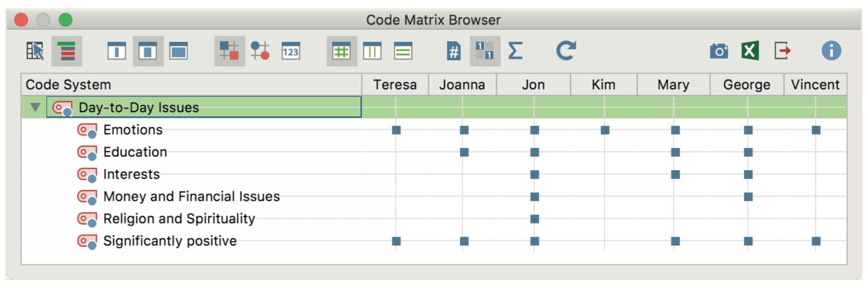Click Significantly positive square for George
Viewport: 868px width, 284px height.
click(x=748, y=241)
